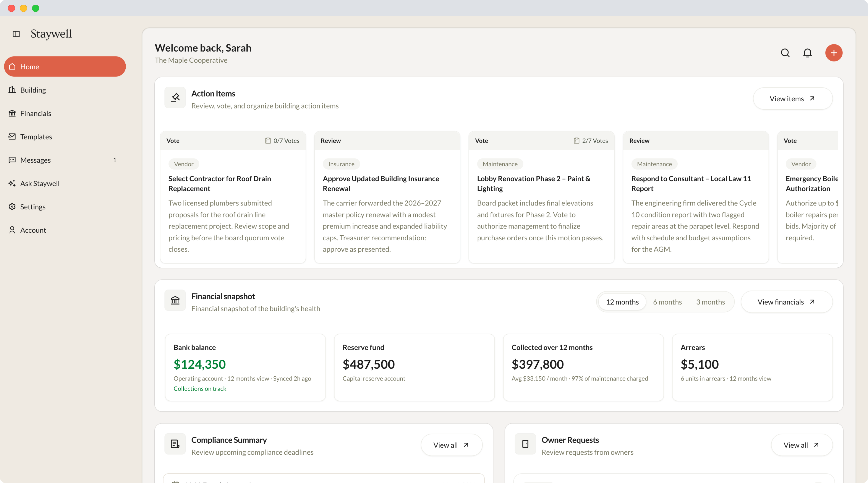Click the Action Items gavel icon

(175, 98)
